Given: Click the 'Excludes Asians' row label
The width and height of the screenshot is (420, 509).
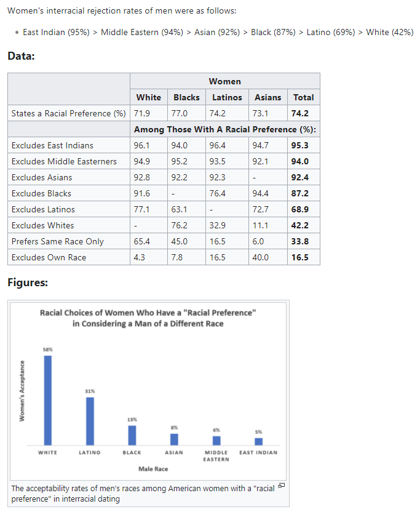Looking at the screenshot, I should click(68, 177).
